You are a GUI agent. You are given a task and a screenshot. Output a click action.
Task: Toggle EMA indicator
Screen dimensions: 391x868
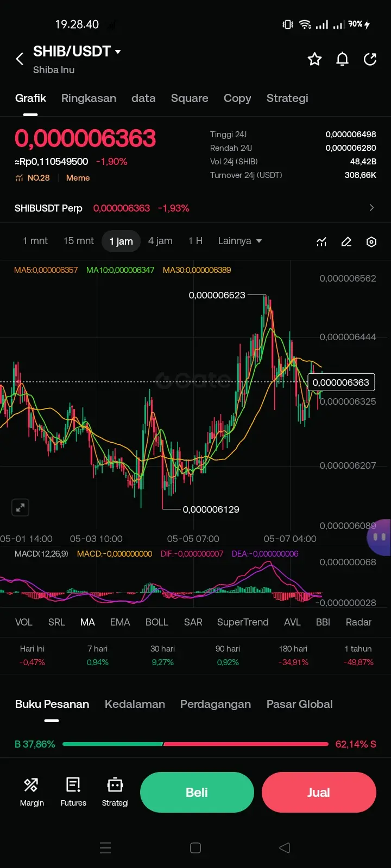120,622
